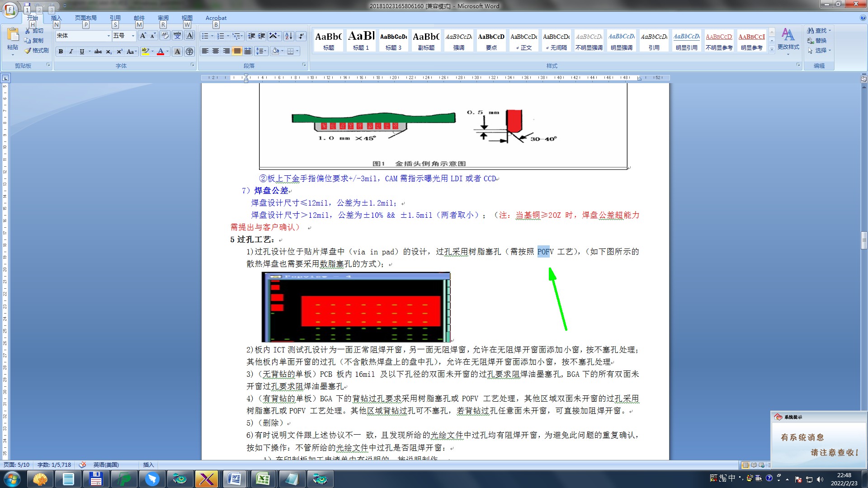Open the 审阅 ribbon tab
The height and width of the screenshot is (488, 868).
coord(163,18)
